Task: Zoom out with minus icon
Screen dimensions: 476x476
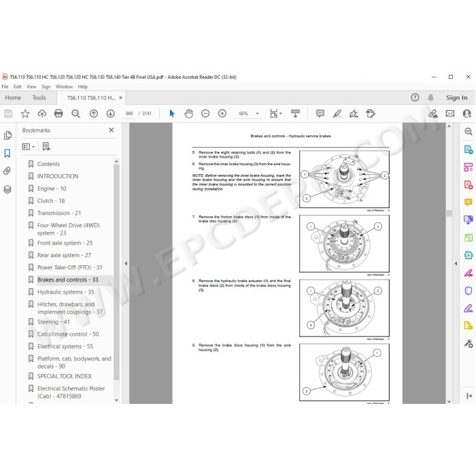Action: (205, 114)
